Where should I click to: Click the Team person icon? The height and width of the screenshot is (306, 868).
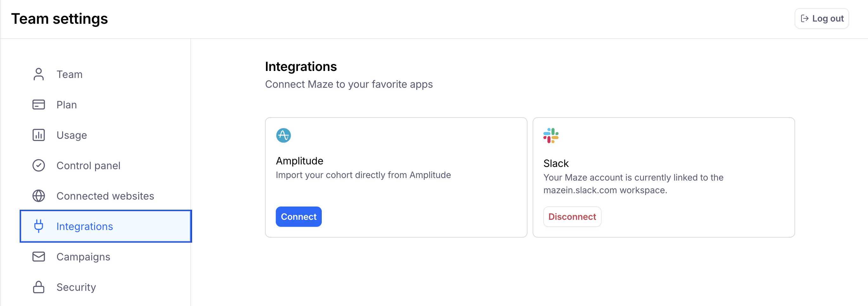pos(38,74)
